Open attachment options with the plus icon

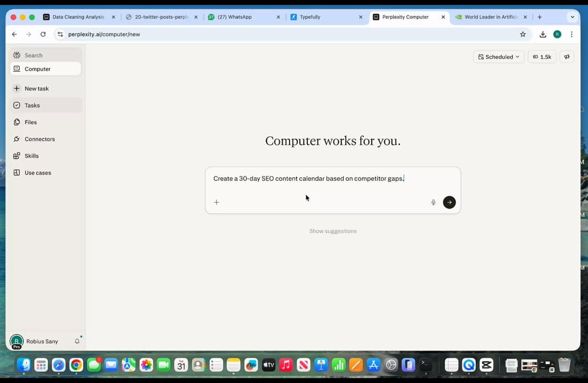click(x=216, y=202)
